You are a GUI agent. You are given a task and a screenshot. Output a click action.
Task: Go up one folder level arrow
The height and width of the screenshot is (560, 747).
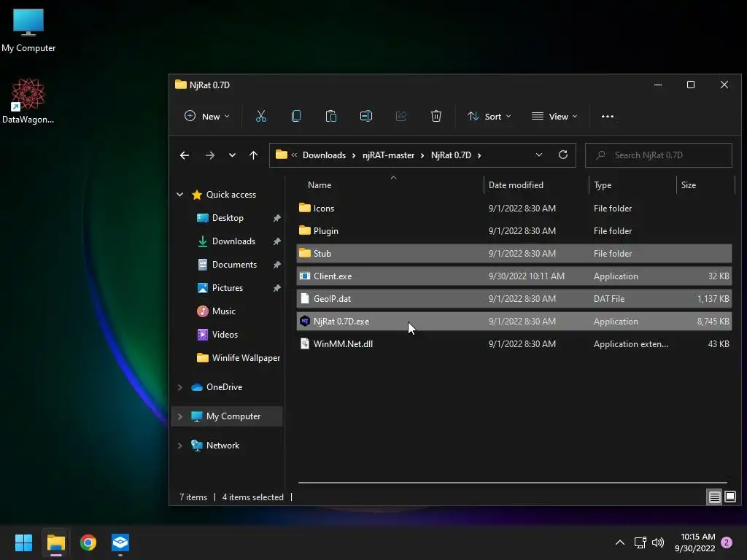point(253,155)
